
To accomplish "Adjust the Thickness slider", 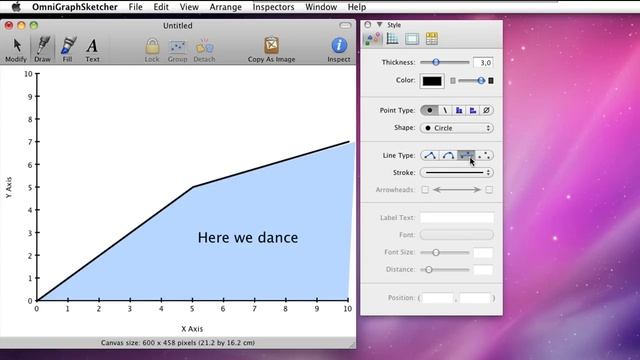I will 444,62.
